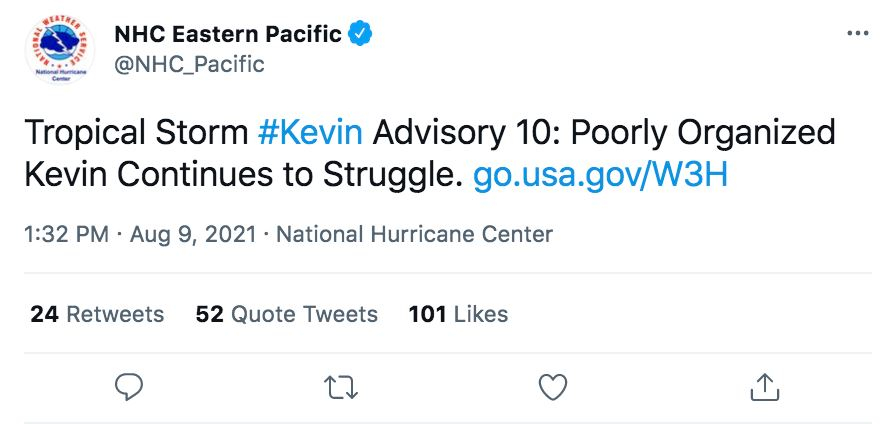Click the National Hurricane Center source label
Screen dimensions: 894x424
click(414, 235)
